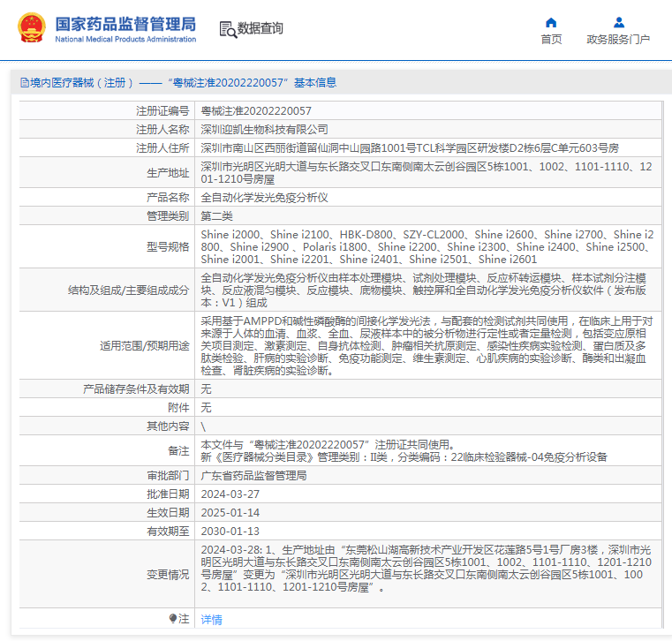Screen dimensions: 672x641
Task: Click the document icon before 境内医疗器械
Action: [25, 83]
